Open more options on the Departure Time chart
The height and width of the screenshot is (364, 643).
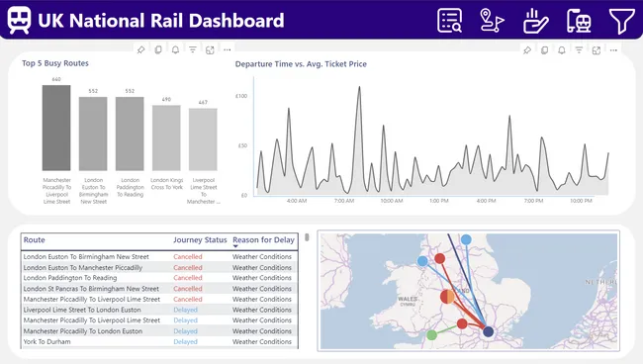coord(613,50)
